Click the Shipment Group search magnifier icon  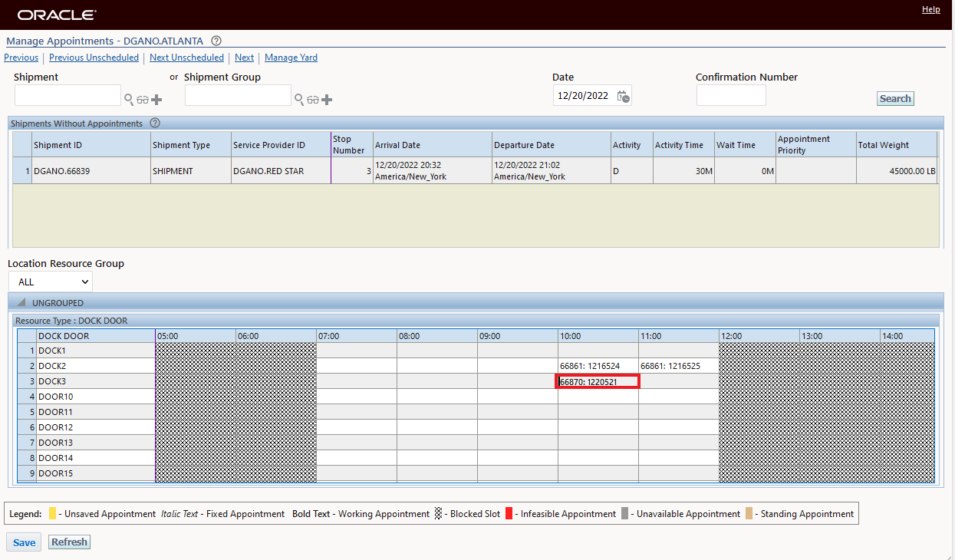click(299, 99)
